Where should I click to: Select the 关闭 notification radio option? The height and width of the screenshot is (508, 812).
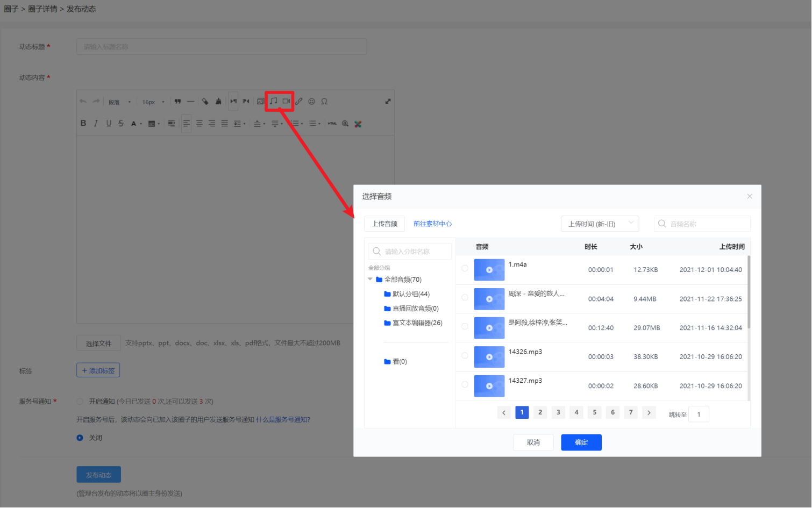pos(80,438)
